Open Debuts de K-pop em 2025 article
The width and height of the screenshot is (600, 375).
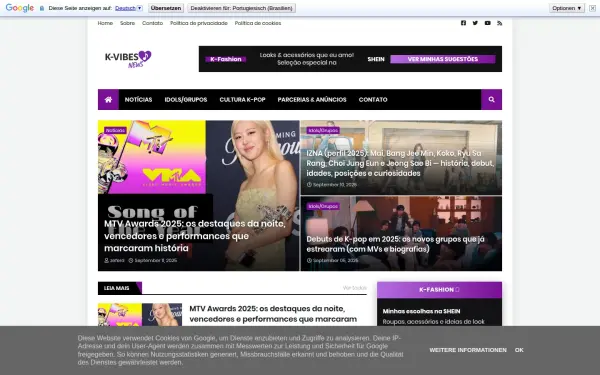coord(395,244)
